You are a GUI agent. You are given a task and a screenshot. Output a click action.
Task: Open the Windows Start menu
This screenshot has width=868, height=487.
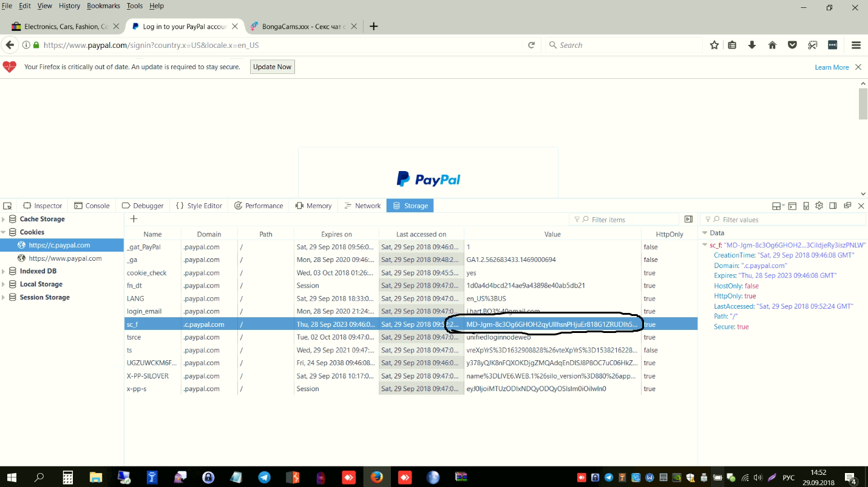12,477
